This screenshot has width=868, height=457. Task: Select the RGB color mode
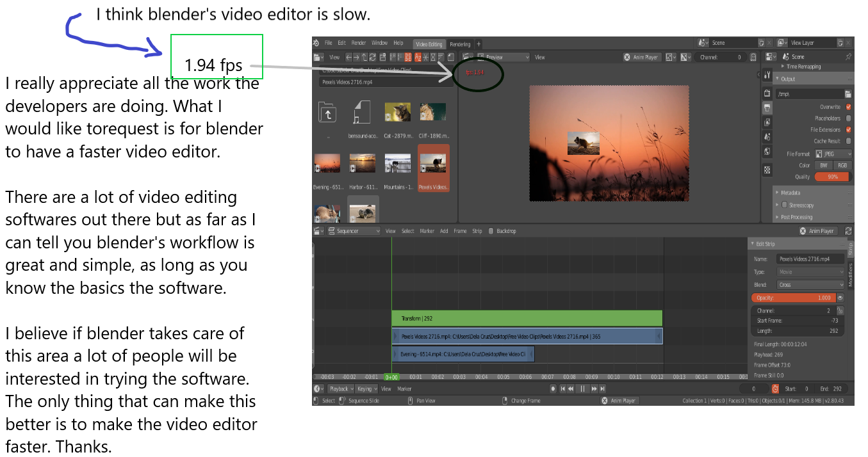click(842, 165)
